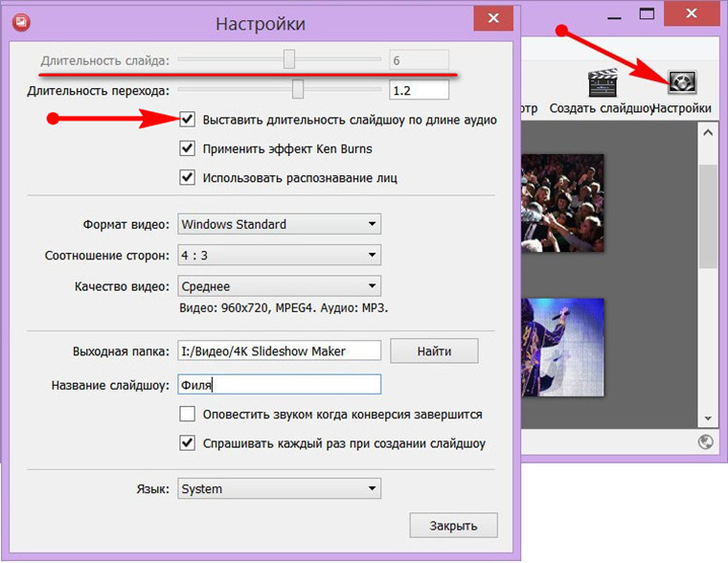Enable Оповестить звуком когда конверсия завершится
This screenshot has height=563, width=728.
point(187,414)
